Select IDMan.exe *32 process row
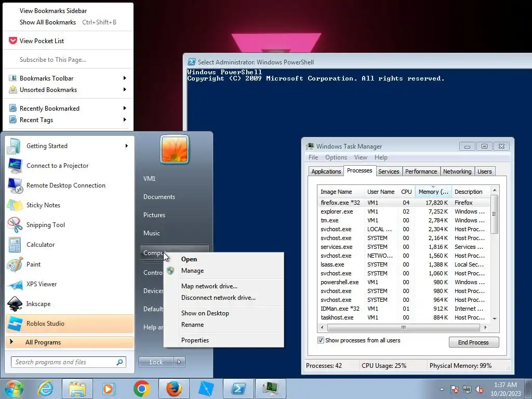Viewport: 532px width, 399px height. [404, 309]
